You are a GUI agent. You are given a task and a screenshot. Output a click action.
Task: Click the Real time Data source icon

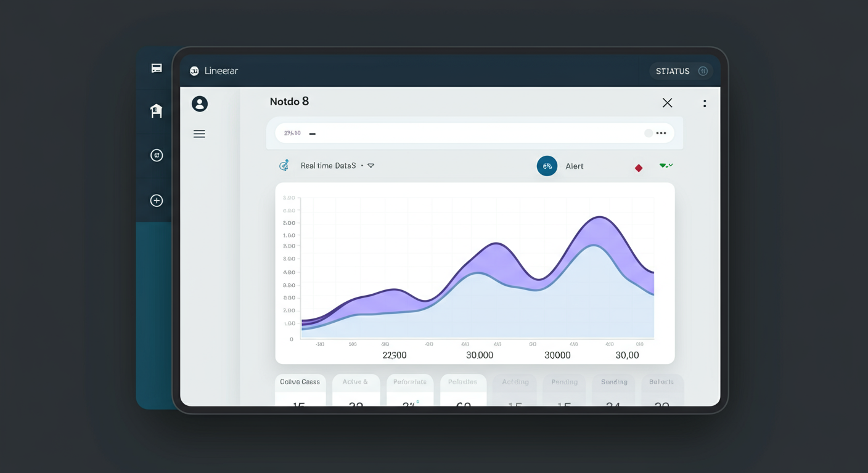(x=284, y=165)
